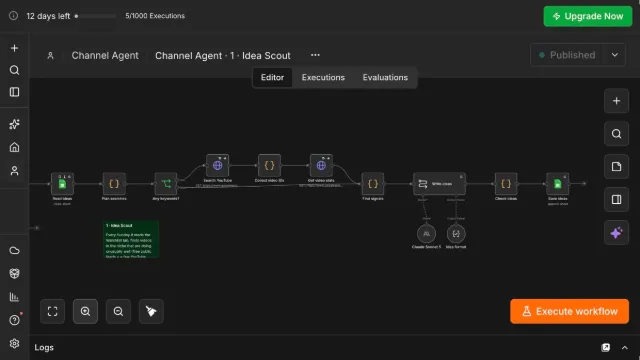Open the Channel Agent breadcrumb link
This screenshot has height=360, width=640.
pyautogui.click(x=105, y=56)
